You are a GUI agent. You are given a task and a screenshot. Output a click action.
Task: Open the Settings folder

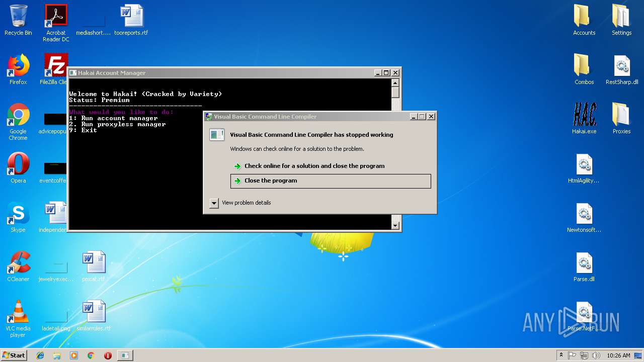[x=622, y=20]
